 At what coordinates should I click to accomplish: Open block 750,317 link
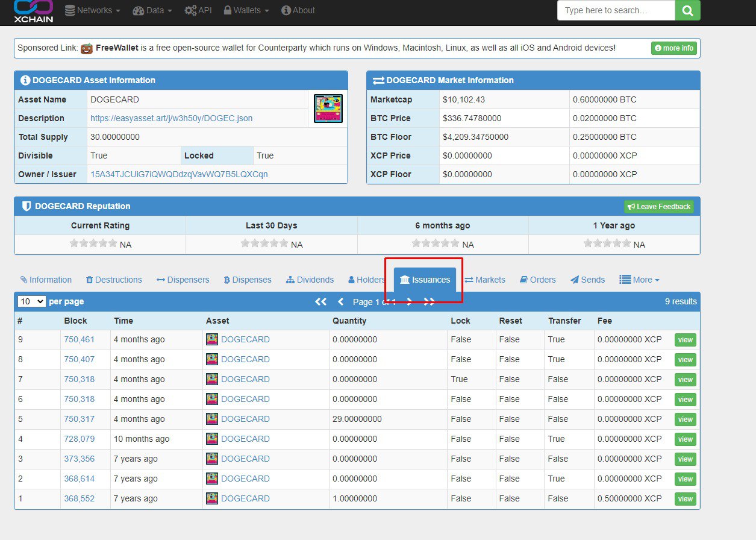click(80, 419)
